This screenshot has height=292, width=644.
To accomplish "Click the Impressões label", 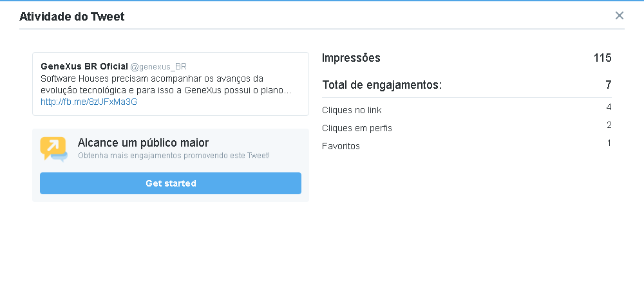I will click(351, 59).
